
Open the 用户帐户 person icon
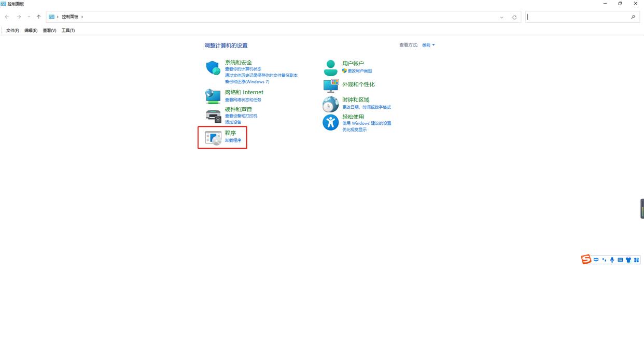click(x=330, y=67)
